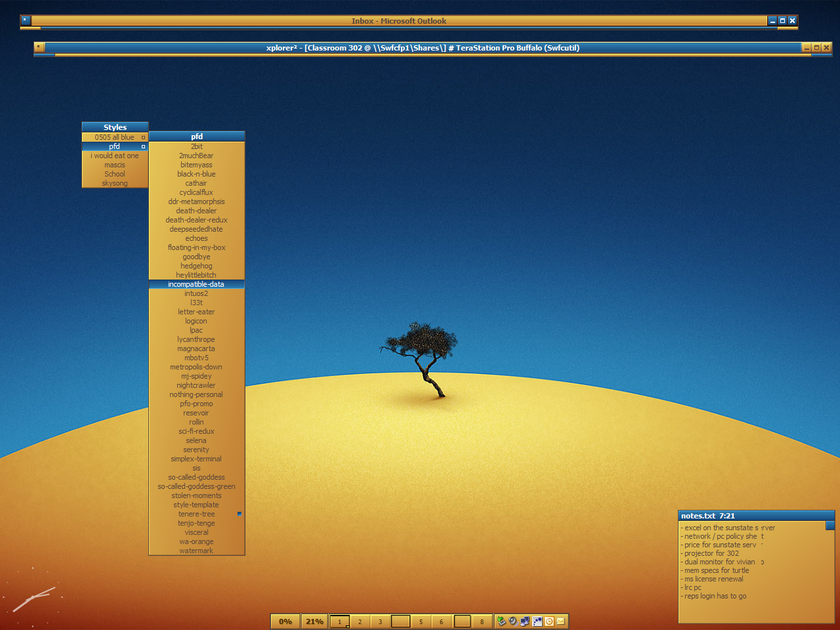Apply the 2muchBear style

coord(197,156)
